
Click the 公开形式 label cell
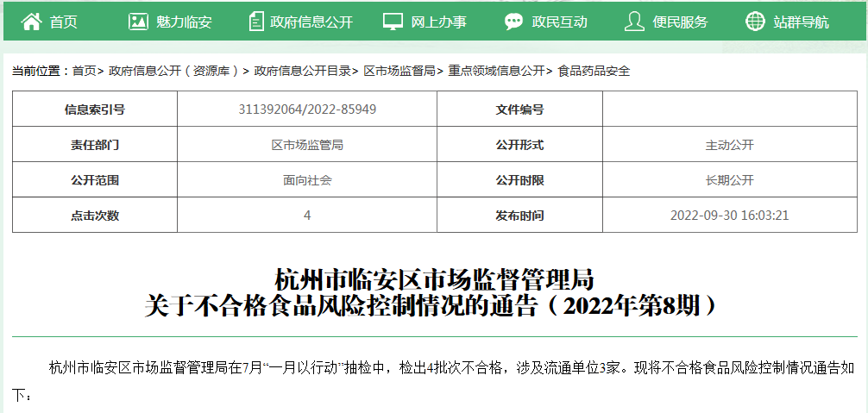tap(519, 144)
